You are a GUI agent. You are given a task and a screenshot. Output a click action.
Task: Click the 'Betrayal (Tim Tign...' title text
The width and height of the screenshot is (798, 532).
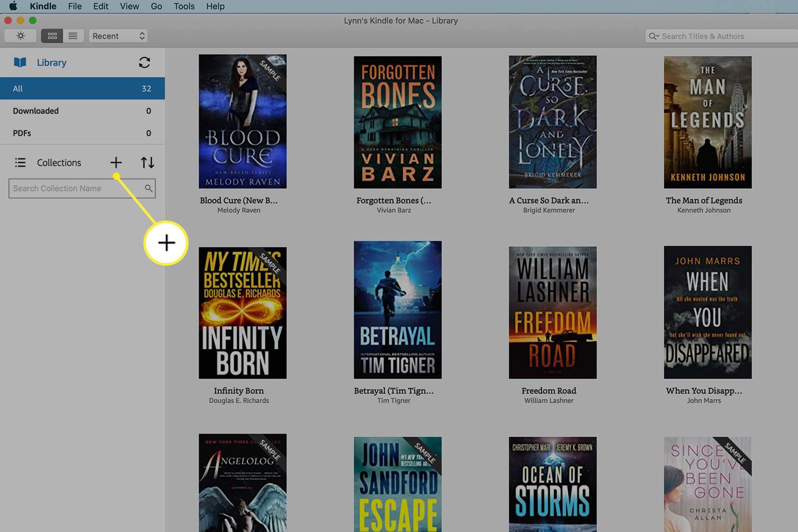[394, 391]
